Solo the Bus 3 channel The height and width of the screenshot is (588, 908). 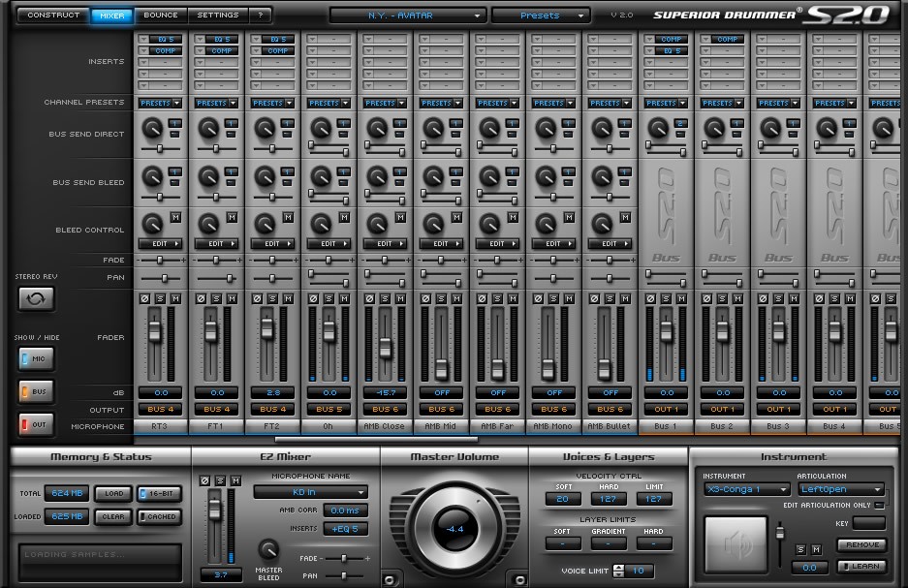778,298
